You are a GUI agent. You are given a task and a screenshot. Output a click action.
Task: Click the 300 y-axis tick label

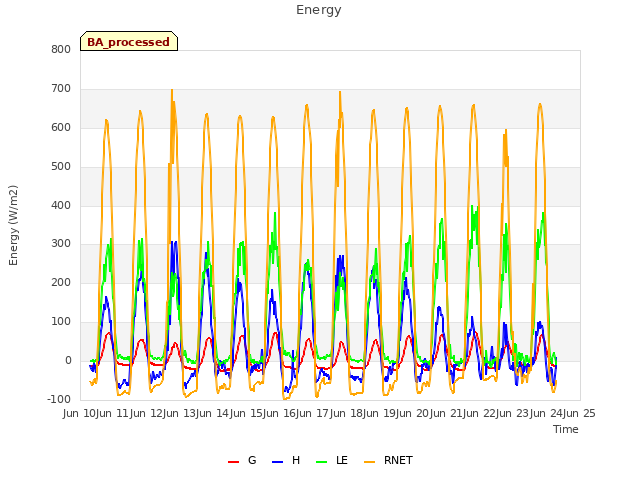coord(61,244)
